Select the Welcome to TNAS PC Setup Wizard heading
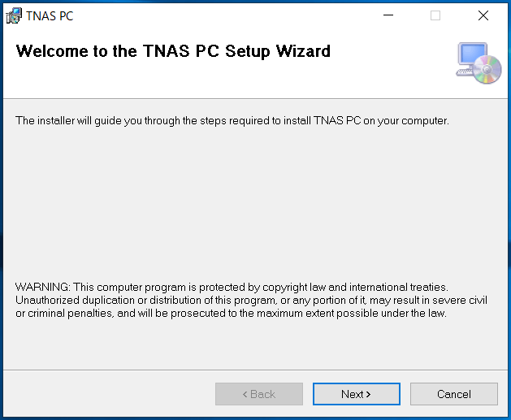The height and width of the screenshot is (420, 511). pos(173,51)
